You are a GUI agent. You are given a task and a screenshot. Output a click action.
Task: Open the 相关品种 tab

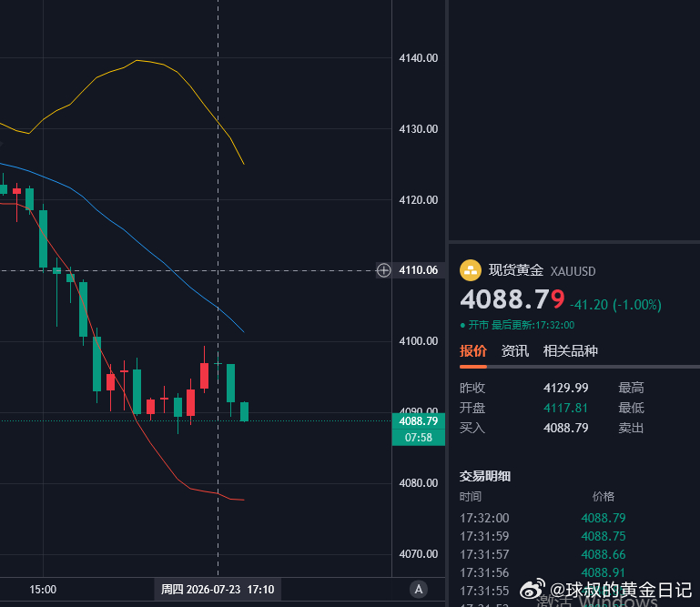570,350
